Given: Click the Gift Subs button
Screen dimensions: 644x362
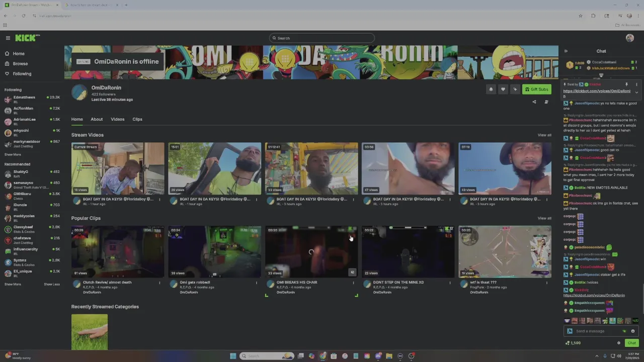Looking at the screenshot, I should pyautogui.click(x=536, y=89).
